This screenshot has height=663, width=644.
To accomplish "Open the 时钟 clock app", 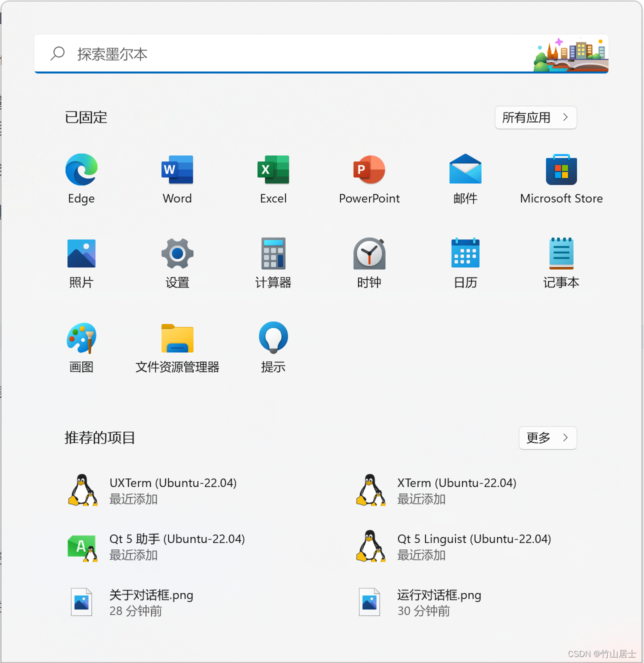I will (369, 253).
